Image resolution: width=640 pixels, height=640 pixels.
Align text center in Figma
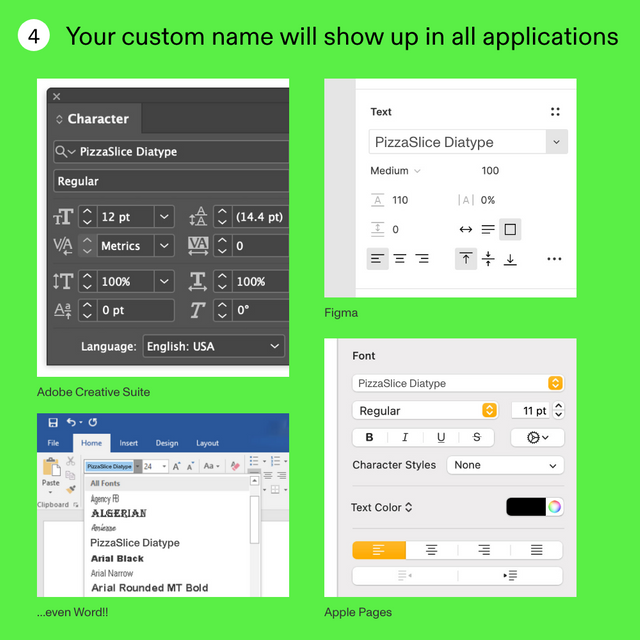(x=400, y=259)
